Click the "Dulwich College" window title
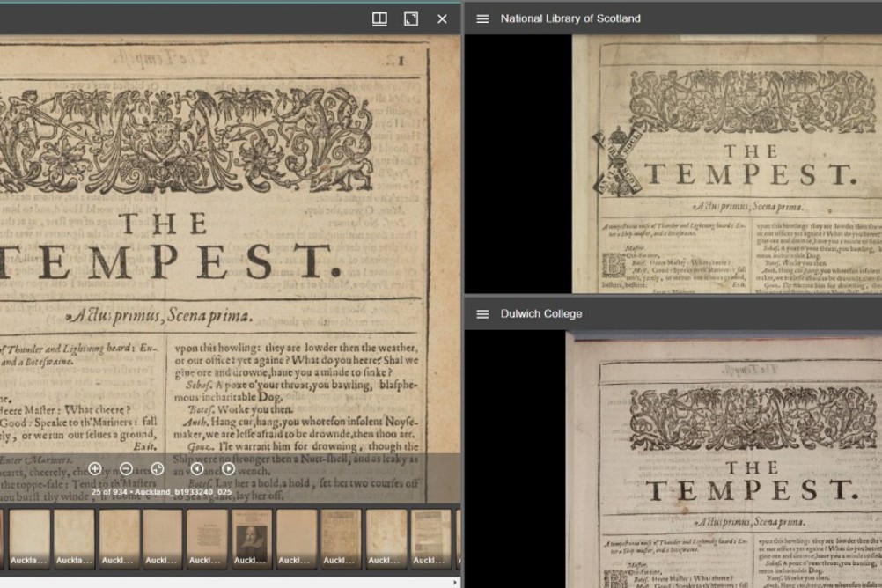Image resolution: width=882 pixels, height=588 pixels. coord(541,314)
